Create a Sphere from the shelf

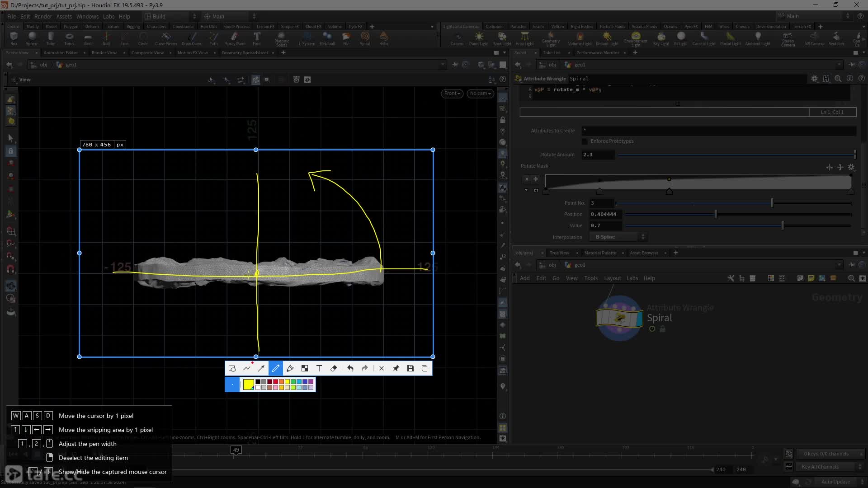pos(32,38)
